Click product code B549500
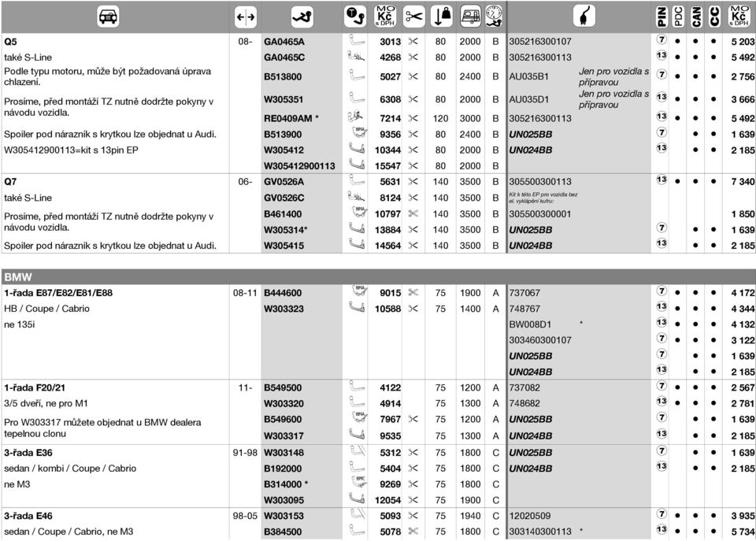 [x=283, y=387]
